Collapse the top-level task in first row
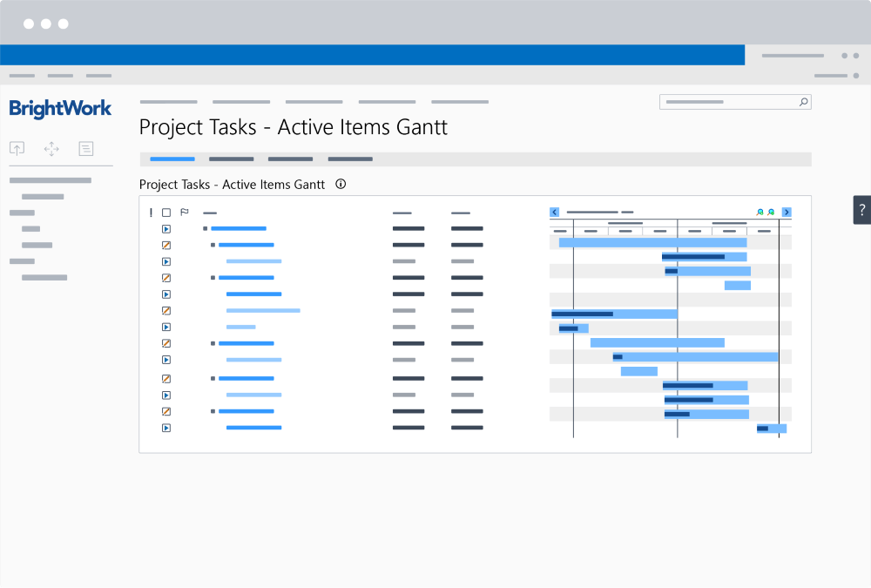The image size is (871, 588). 206,229
